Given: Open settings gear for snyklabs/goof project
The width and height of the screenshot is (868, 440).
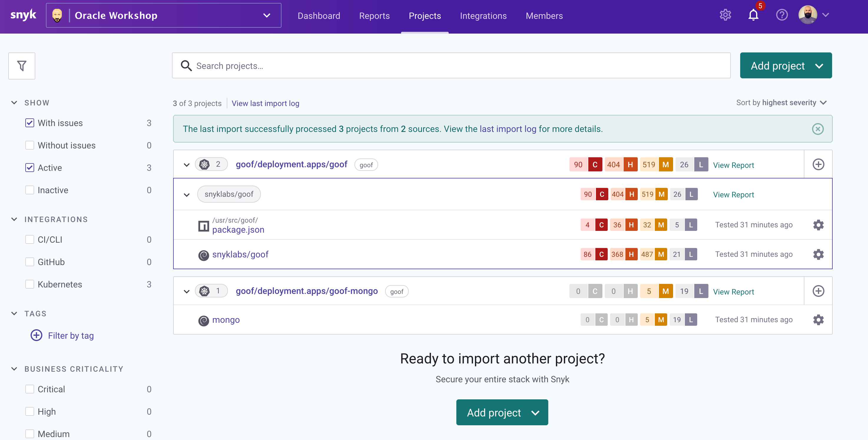Looking at the screenshot, I should [x=818, y=254].
